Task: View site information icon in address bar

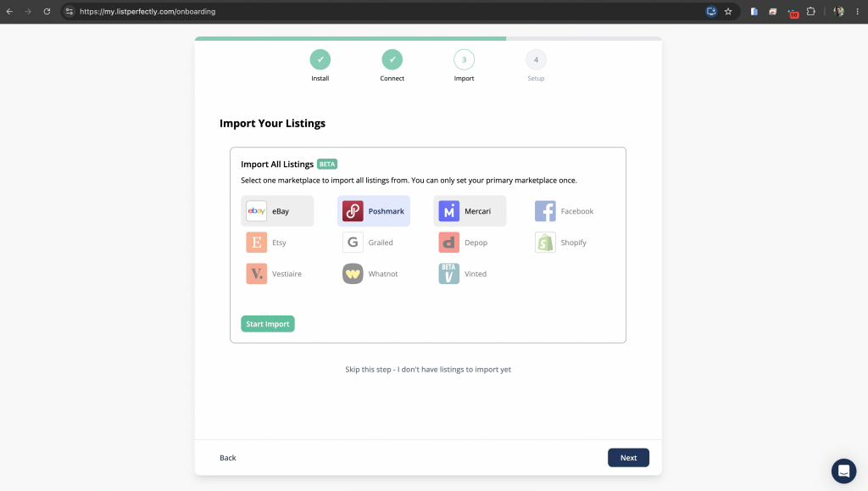Action: (x=70, y=11)
